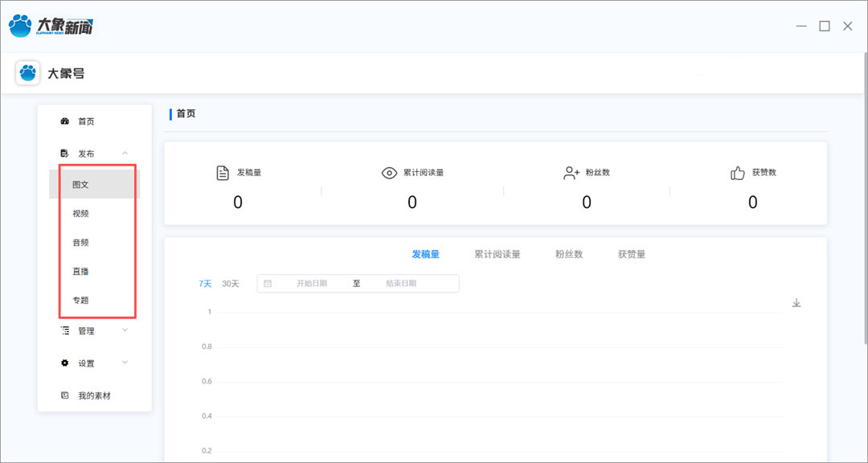This screenshot has width=868, height=463.
Task: Switch to the 获赞量 chart tab
Action: (632, 254)
